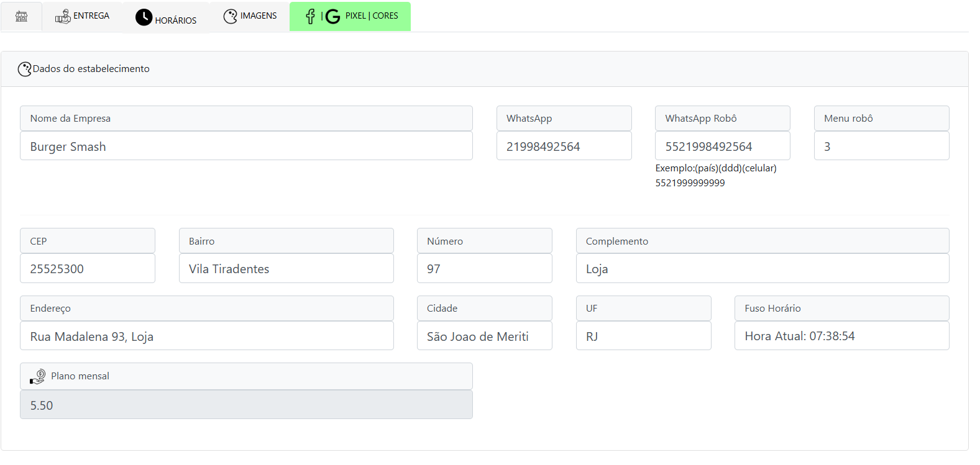Screen dimensions: 980x465
Task: Edit the Endereço field
Action: click(x=206, y=336)
